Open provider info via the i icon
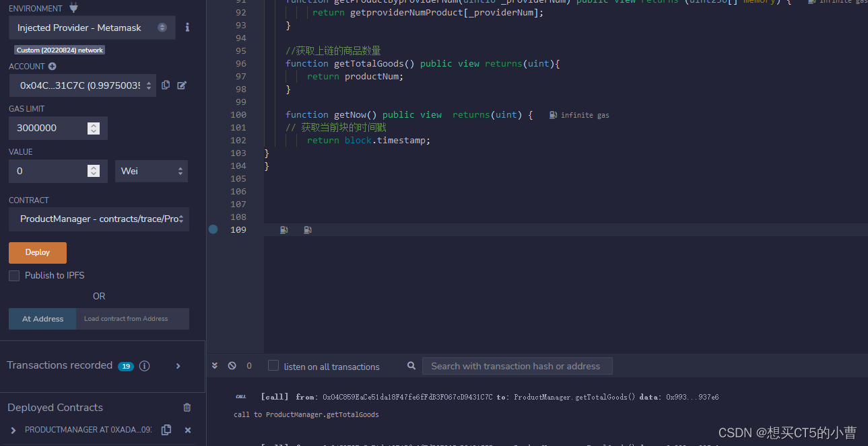Viewport: 868px width, 446px height. pos(187,27)
